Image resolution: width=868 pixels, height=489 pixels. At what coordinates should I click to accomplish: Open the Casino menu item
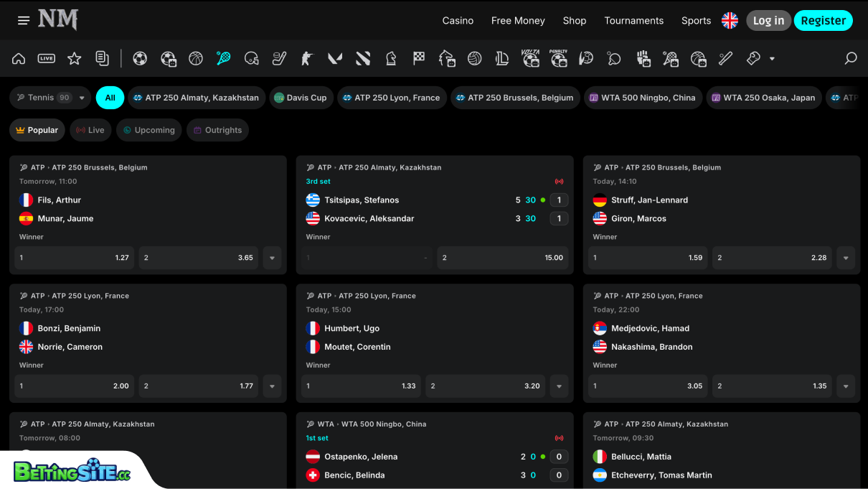click(x=458, y=21)
